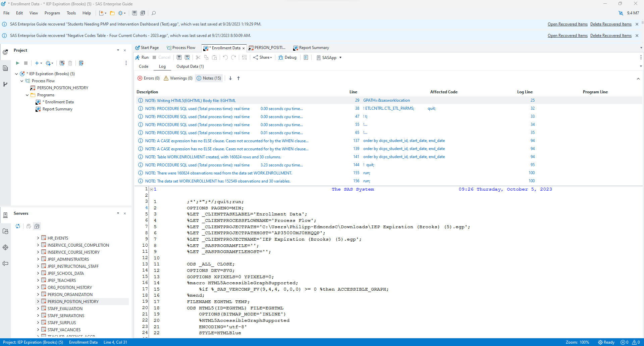Expand the STAFF_EVALUATION table node

pos(38,308)
